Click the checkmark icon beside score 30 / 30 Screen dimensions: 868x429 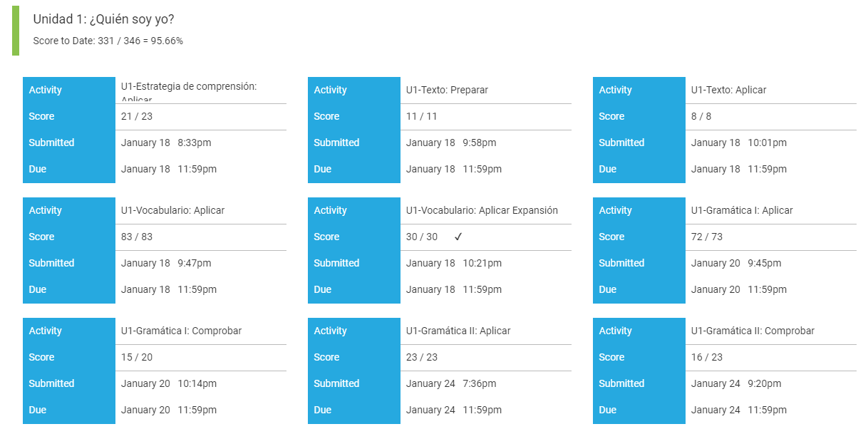pyautogui.click(x=458, y=237)
